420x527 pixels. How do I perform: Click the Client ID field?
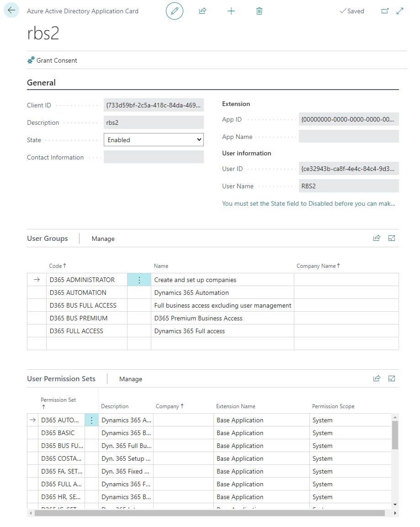154,105
